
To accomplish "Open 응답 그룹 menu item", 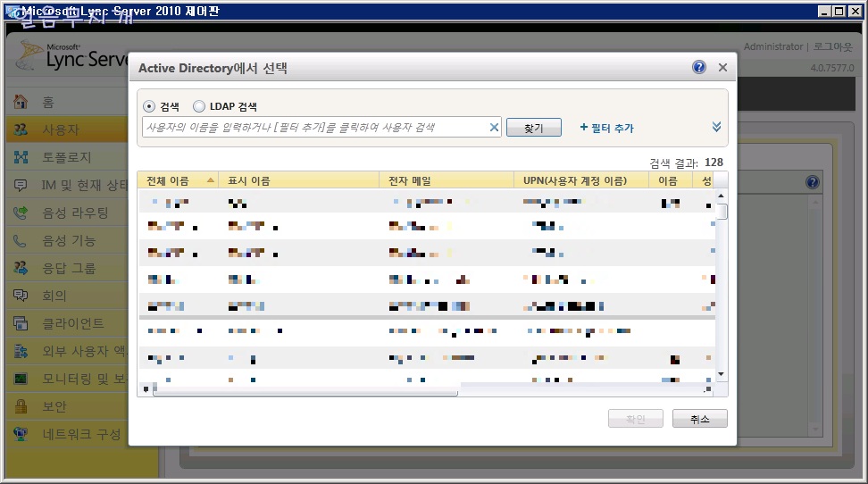I will (x=67, y=268).
